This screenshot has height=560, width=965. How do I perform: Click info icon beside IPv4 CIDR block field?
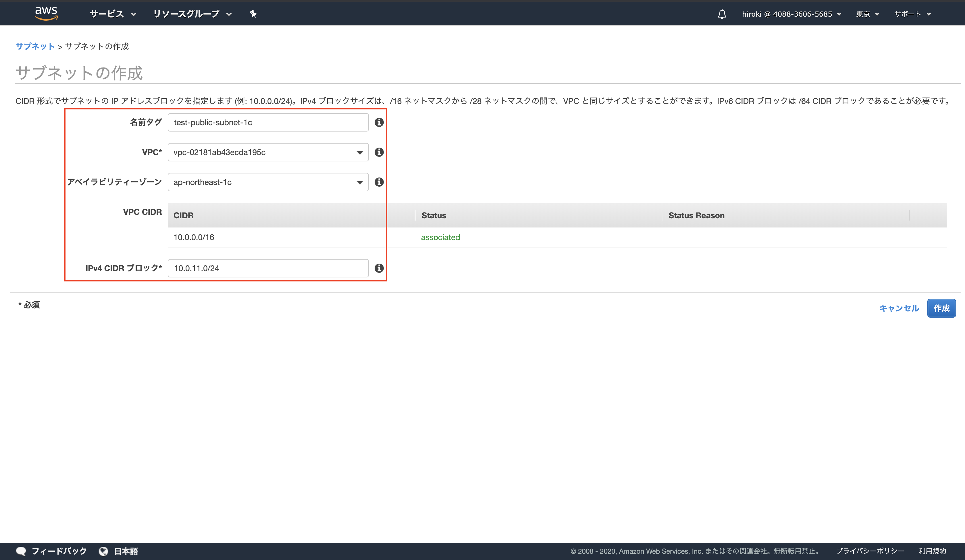pos(379,268)
